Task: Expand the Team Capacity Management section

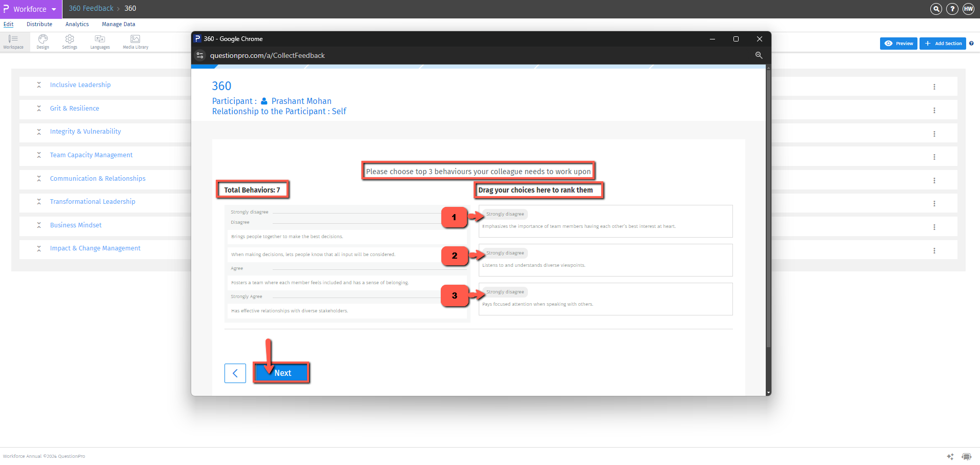Action: click(x=39, y=155)
